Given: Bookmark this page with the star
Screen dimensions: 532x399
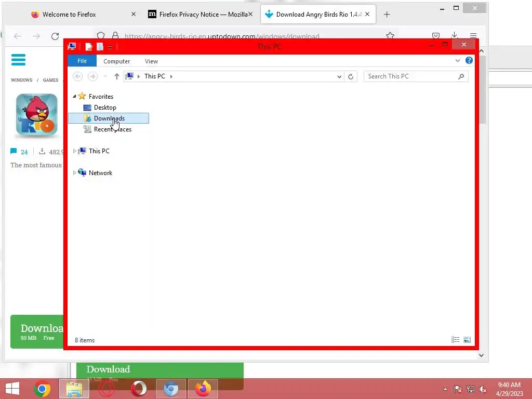Looking at the screenshot, I should 390,35.
